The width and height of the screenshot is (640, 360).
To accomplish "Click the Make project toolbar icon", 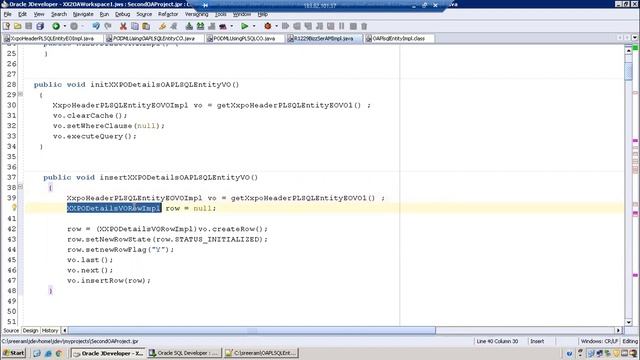I will 189,26.
